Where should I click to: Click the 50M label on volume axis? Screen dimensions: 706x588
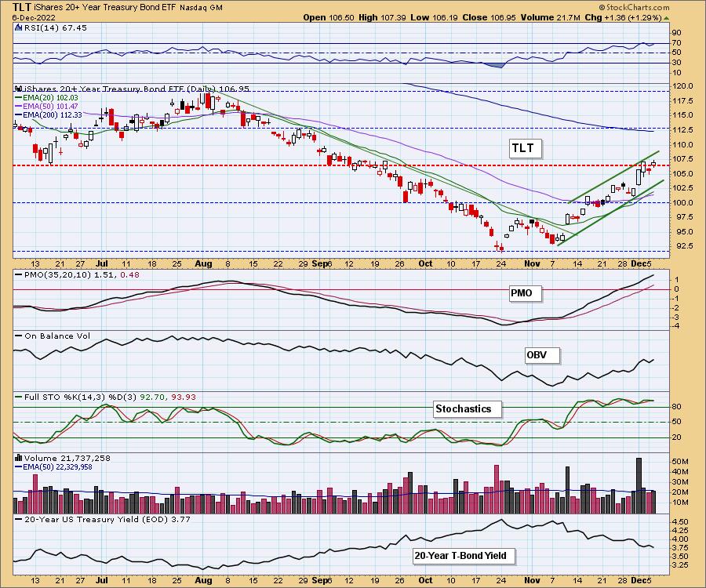[680, 462]
